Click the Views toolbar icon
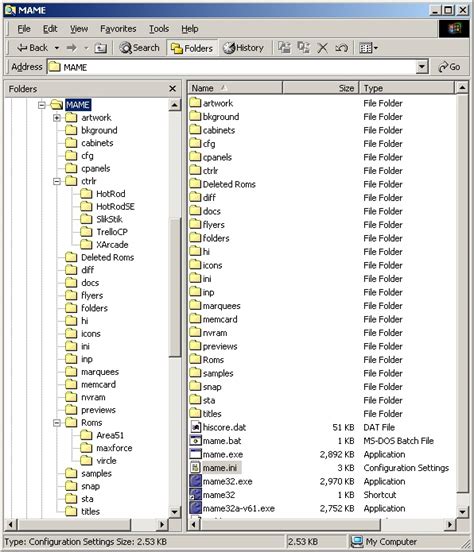The image size is (474, 552). pyautogui.click(x=365, y=48)
